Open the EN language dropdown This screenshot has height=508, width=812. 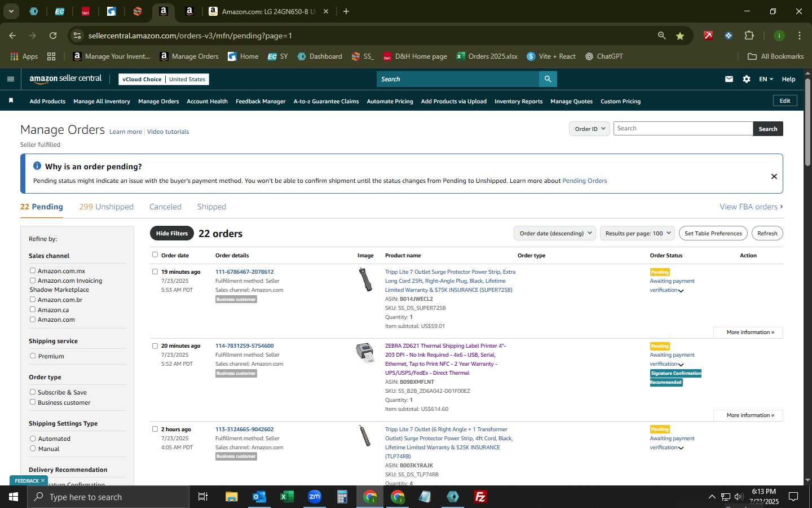766,79
